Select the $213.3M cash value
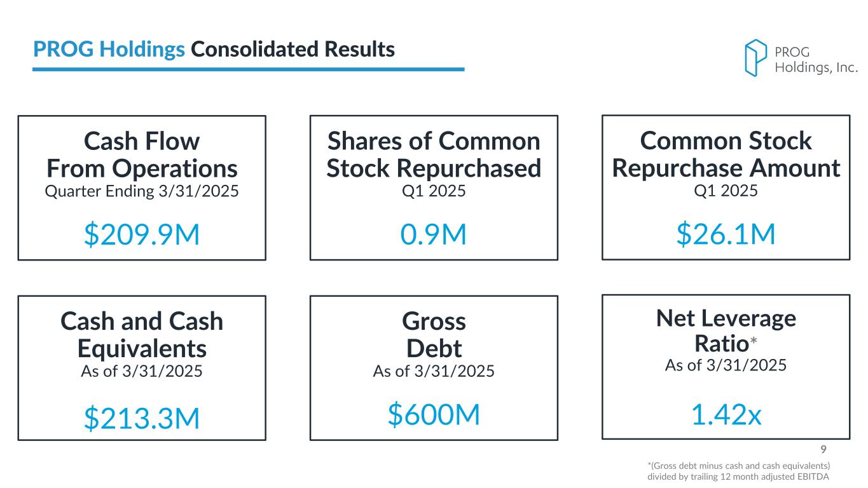The height and width of the screenshot is (488, 868). pyautogui.click(x=142, y=418)
